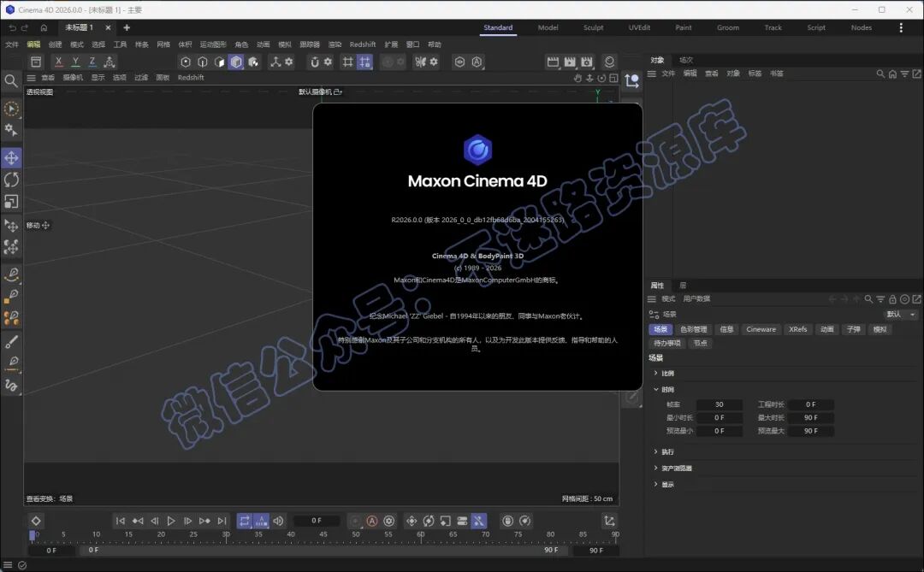Choose the live selection tool icon
The image size is (924, 572).
11,109
